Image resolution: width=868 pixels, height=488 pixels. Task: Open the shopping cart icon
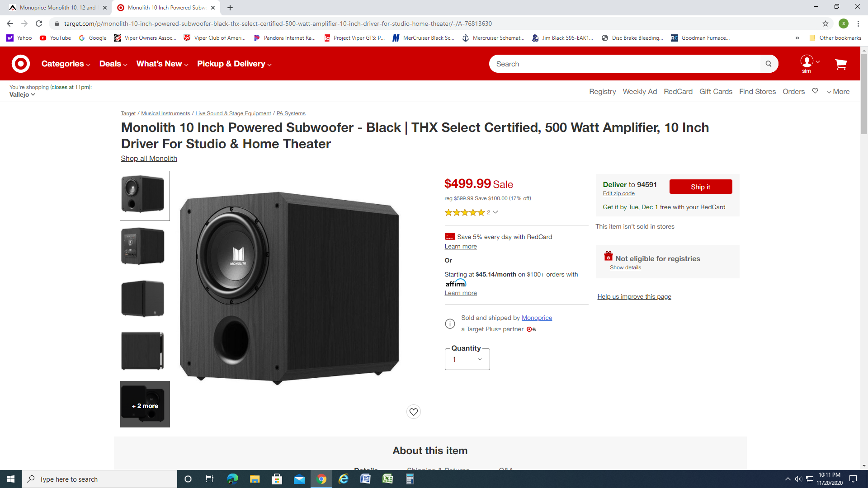(x=841, y=64)
